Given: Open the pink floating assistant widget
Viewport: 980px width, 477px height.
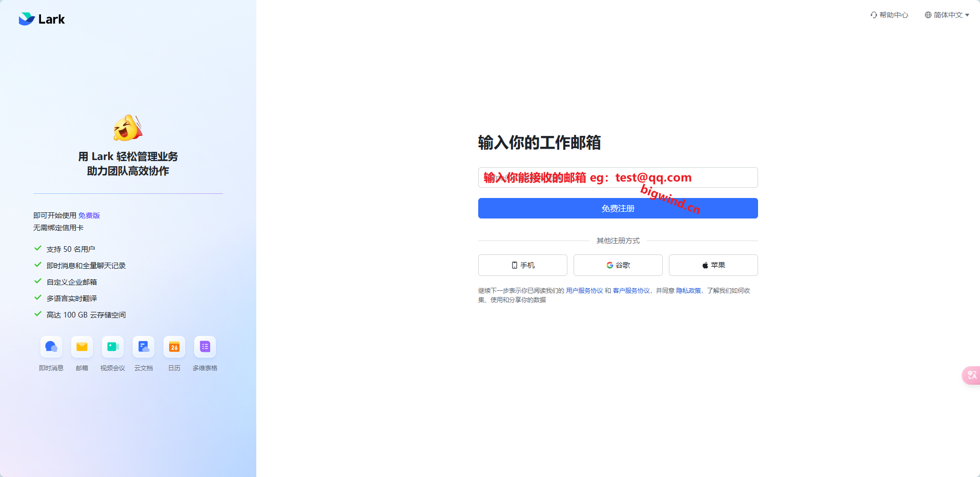Looking at the screenshot, I should pyautogui.click(x=971, y=375).
